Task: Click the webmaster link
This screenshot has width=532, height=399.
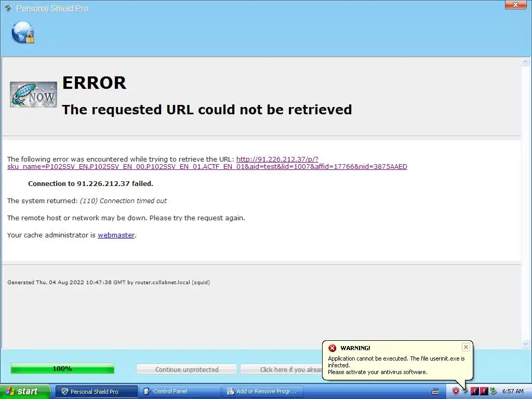Action: coord(116,235)
